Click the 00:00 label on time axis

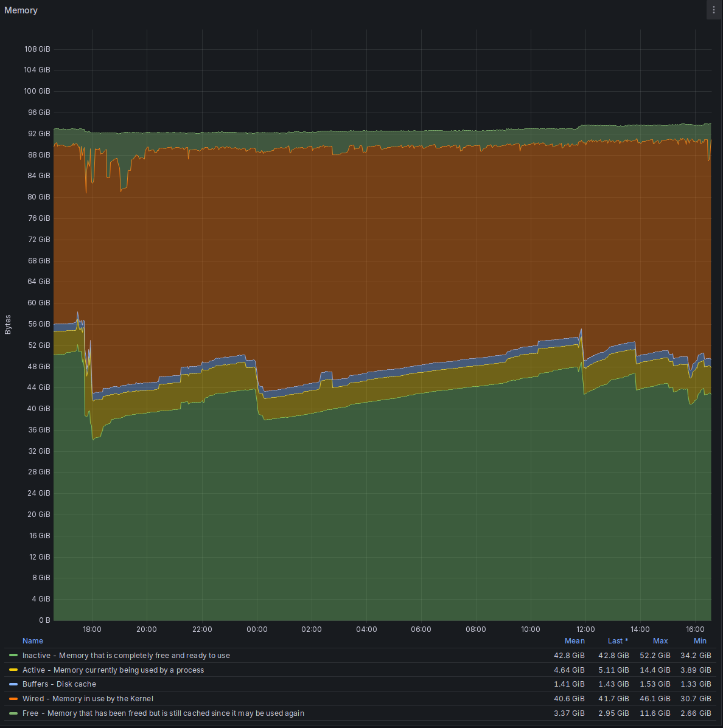257,629
